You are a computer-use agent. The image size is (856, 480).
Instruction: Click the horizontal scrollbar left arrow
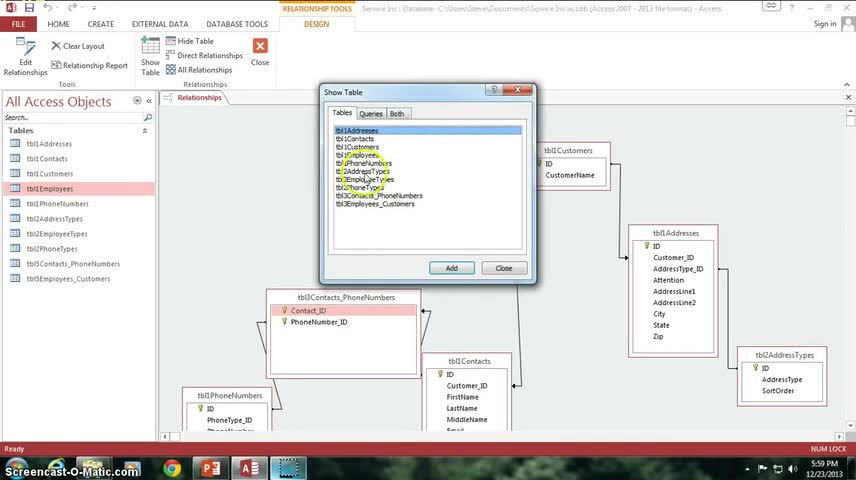[x=165, y=436]
